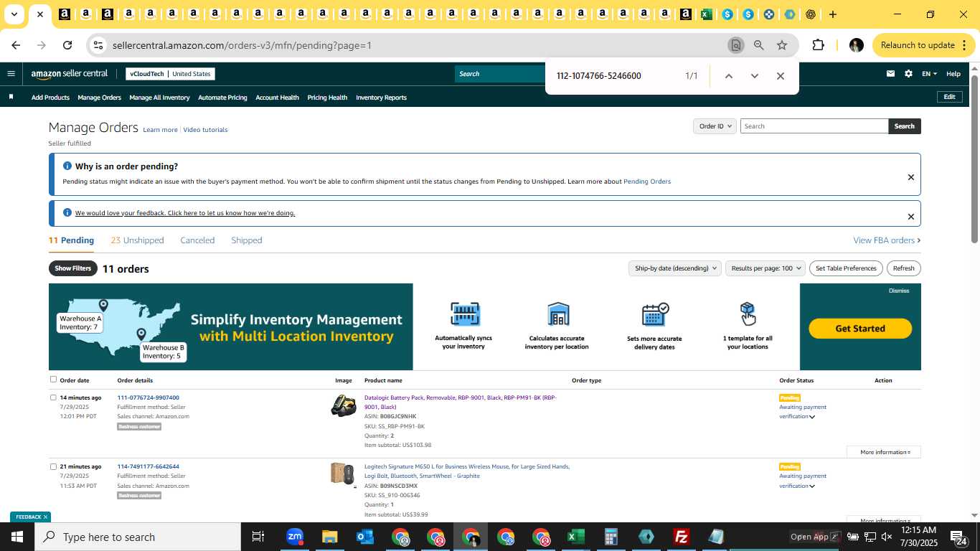Switch to the Shipped orders tab
This screenshot has width=980, height=551.
(x=247, y=240)
